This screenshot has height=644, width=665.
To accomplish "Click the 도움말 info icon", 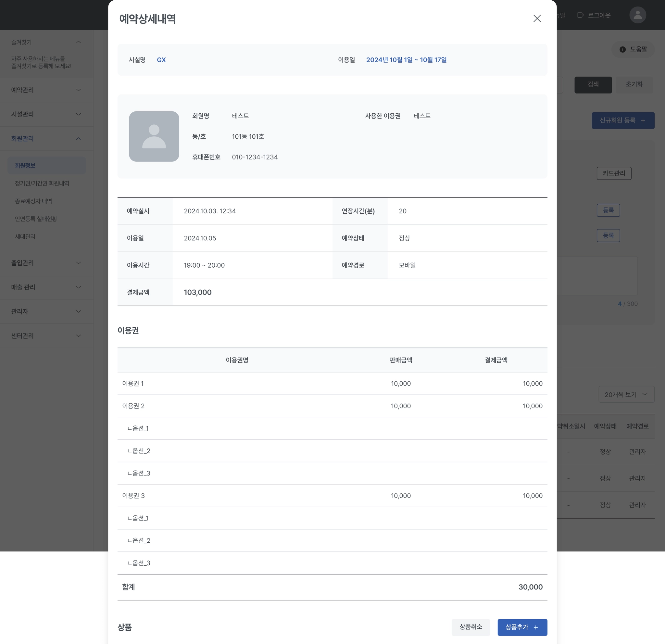I will 622,50.
